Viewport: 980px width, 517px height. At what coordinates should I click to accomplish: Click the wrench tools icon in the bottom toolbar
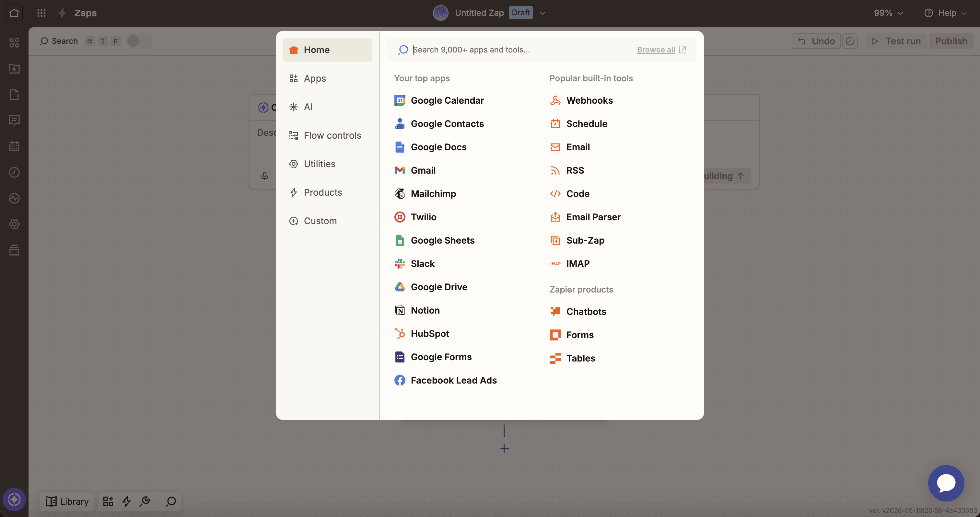(145, 501)
